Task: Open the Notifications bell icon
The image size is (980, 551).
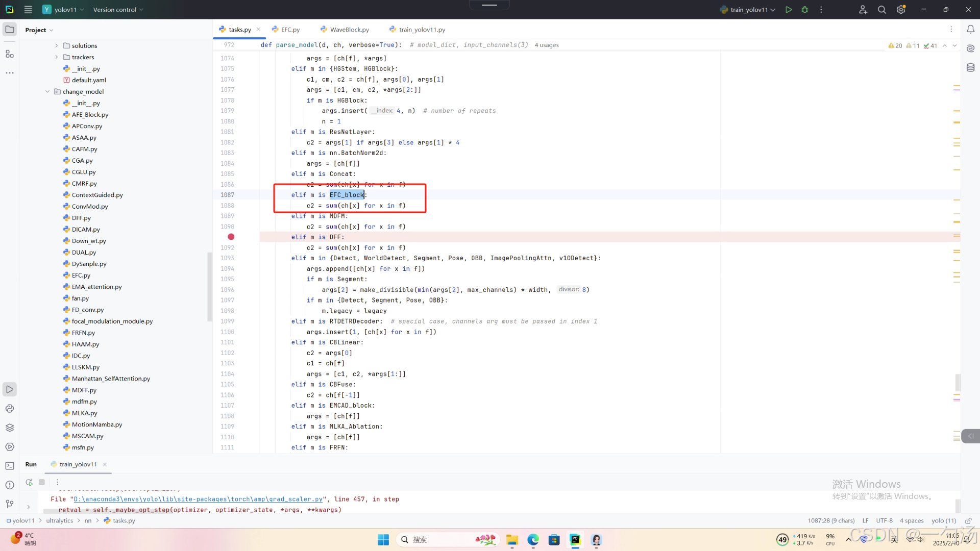Action: [x=970, y=30]
